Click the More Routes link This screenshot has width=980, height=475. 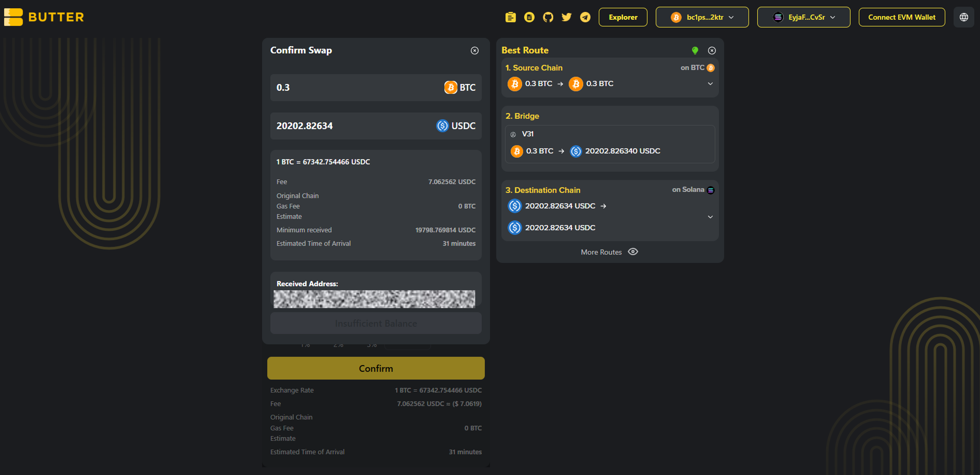[x=601, y=252]
